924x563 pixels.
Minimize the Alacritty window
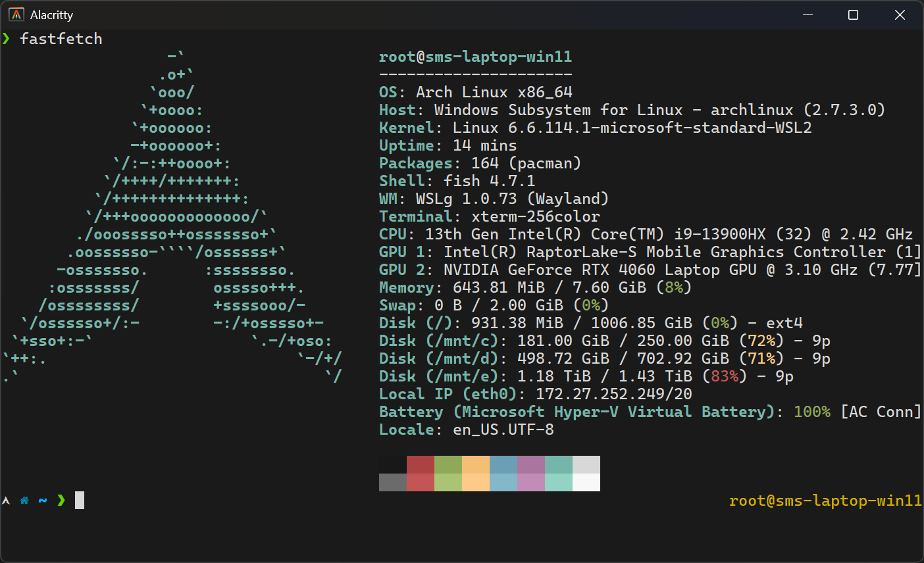pos(808,14)
